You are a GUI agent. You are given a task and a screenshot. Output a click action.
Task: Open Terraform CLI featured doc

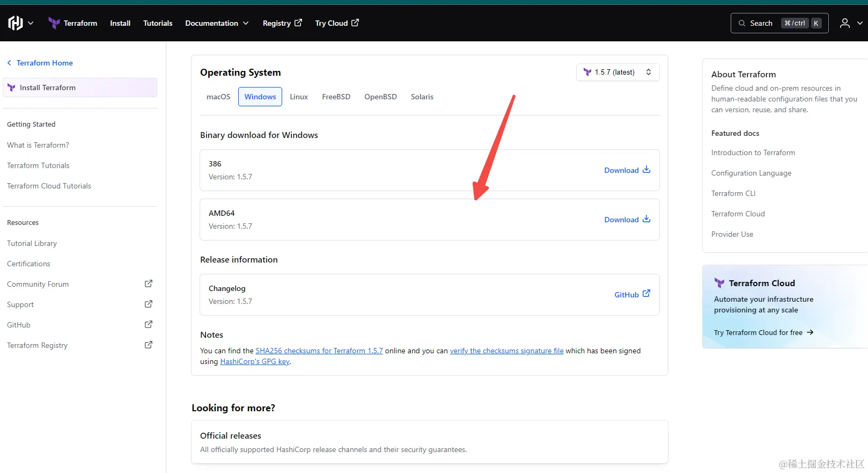[x=733, y=193]
